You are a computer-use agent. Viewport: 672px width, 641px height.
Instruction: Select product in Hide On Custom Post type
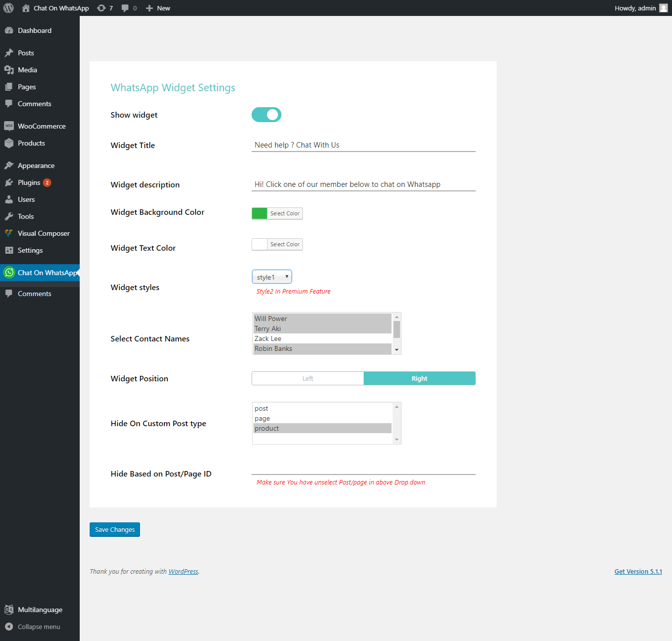322,428
